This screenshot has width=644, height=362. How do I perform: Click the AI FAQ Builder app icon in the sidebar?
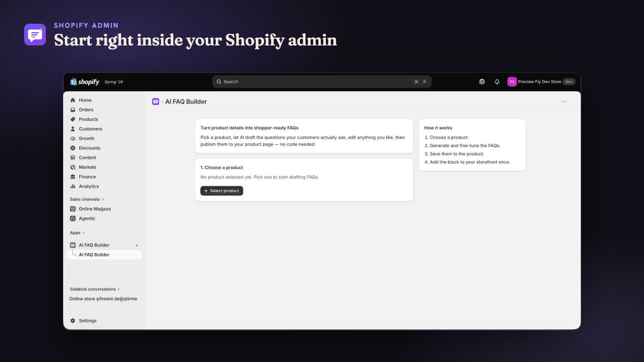(73, 245)
